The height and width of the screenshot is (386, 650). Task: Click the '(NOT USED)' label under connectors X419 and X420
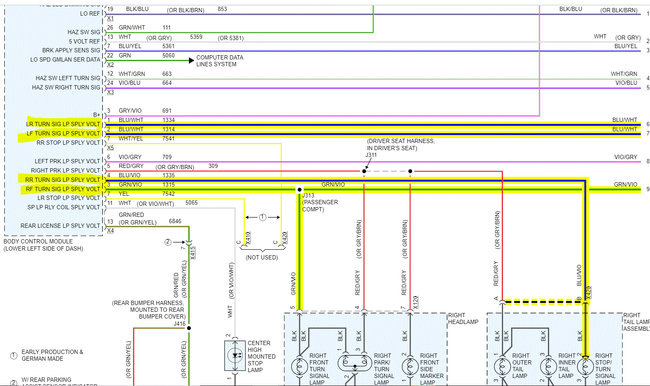coord(262,257)
